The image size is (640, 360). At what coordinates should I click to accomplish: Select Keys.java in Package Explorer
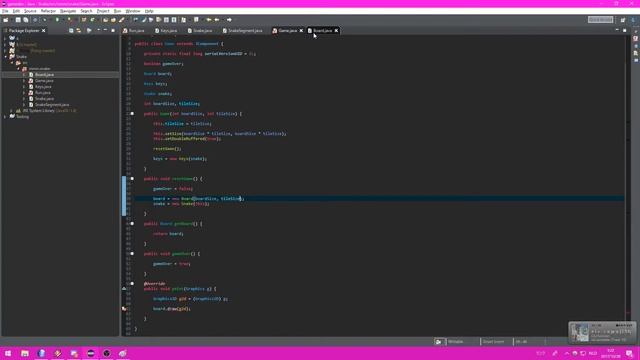pos(43,87)
